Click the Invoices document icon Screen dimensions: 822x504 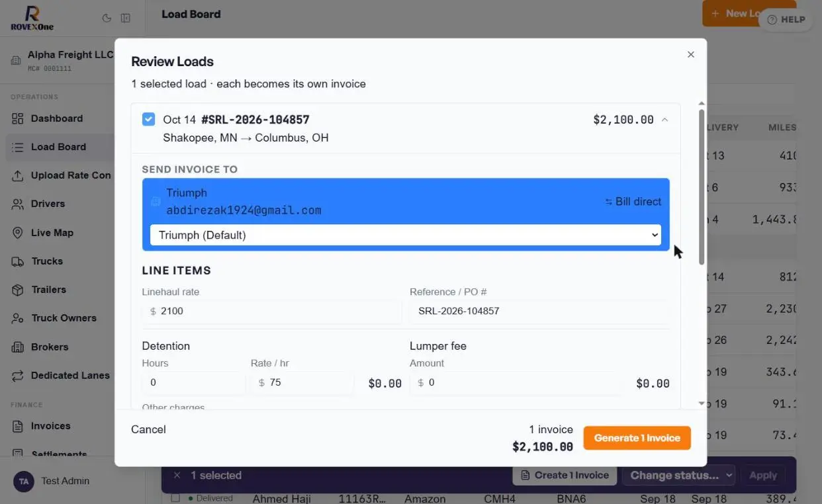click(18, 426)
